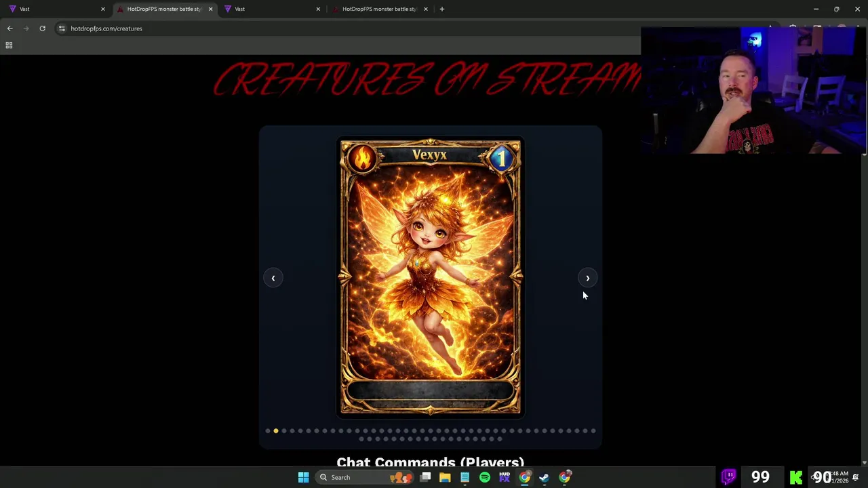Close the leftmost Vast tab

click(x=103, y=9)
